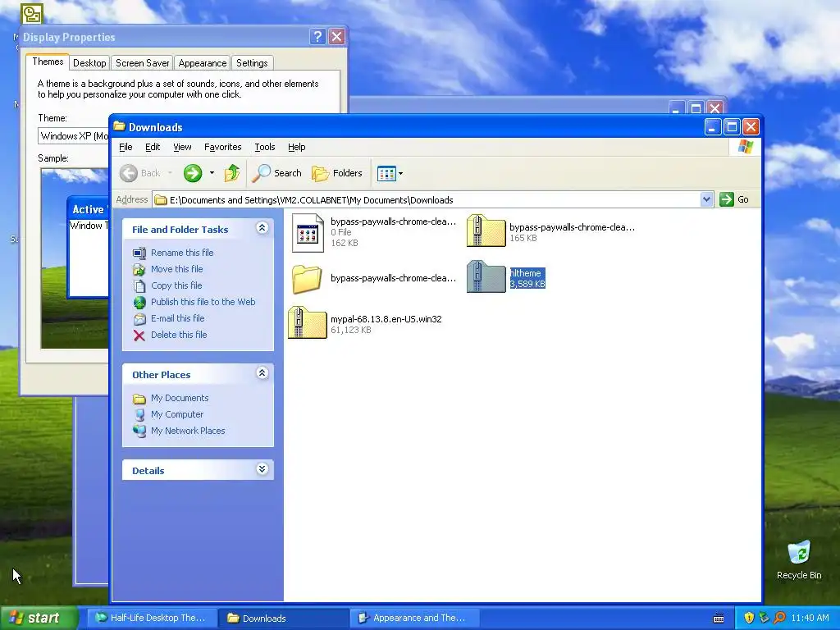The image size is (840, 630).
Task: Open Settings tab in Display Properties
Action: coord(252,63)
